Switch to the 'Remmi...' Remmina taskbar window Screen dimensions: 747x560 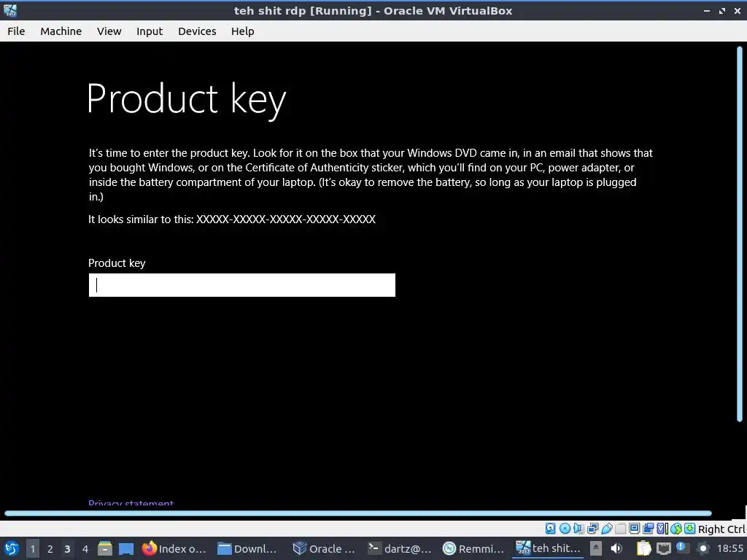coord(473,548)
